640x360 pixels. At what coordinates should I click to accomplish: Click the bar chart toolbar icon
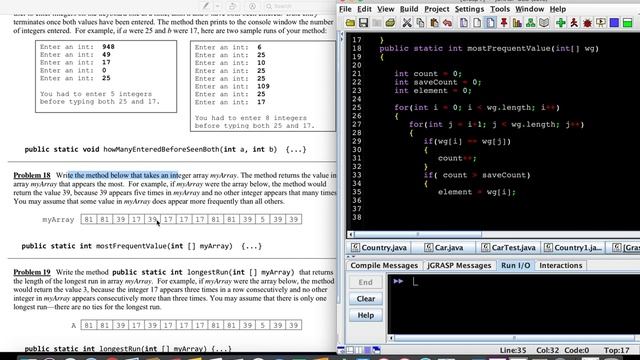[x=517, y=23]
